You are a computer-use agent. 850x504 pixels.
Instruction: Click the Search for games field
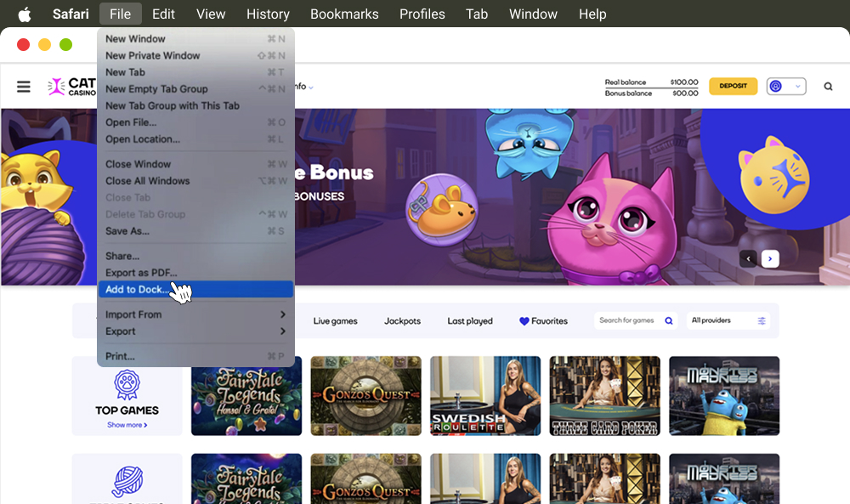coord(627,321)
